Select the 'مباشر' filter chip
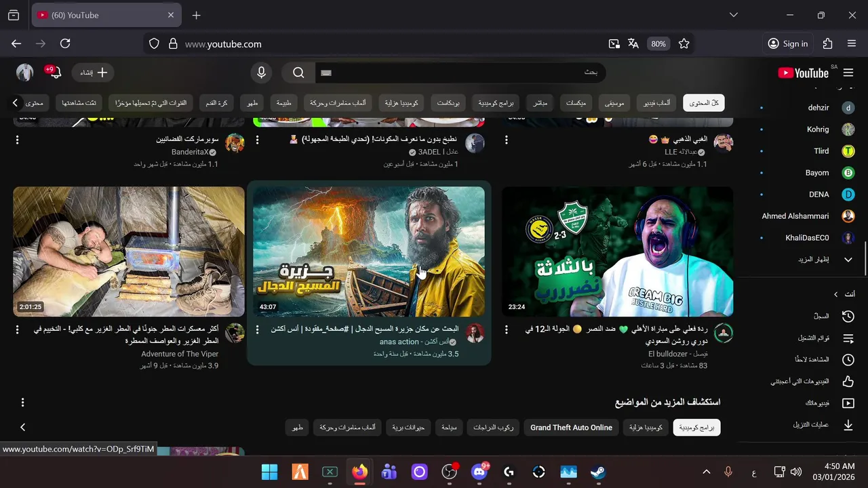Viewport: 868px width, 488px height. 540,103
